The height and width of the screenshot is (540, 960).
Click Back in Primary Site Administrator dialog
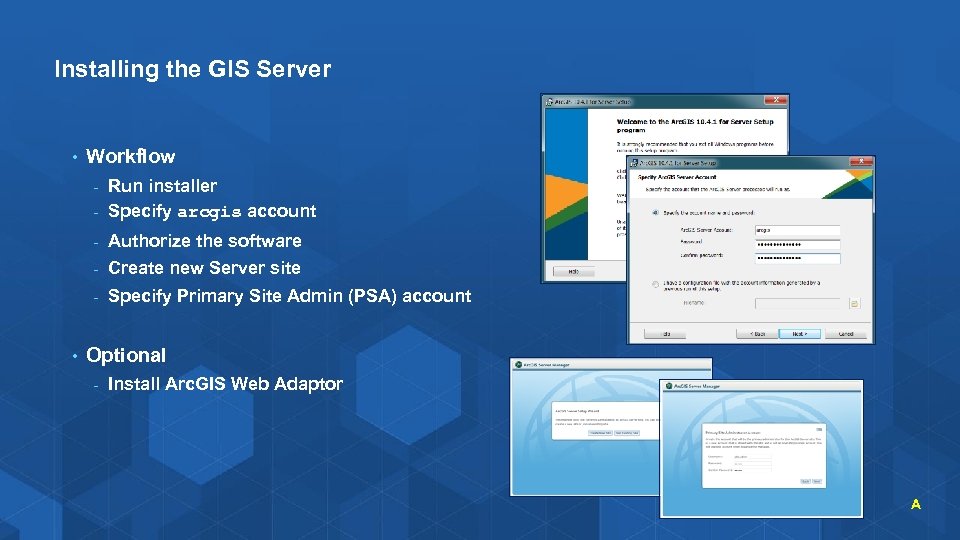[x=806, y=481]
